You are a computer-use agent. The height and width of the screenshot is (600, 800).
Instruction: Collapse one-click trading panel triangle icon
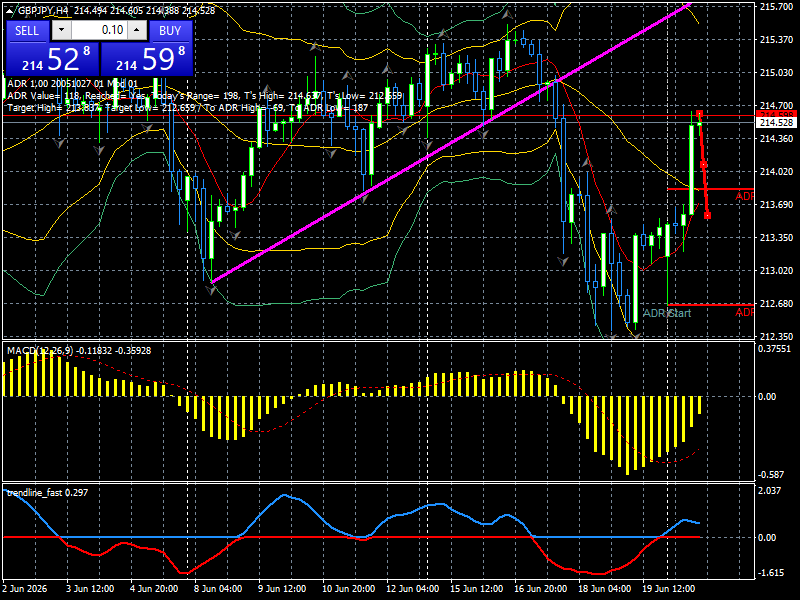10,10
